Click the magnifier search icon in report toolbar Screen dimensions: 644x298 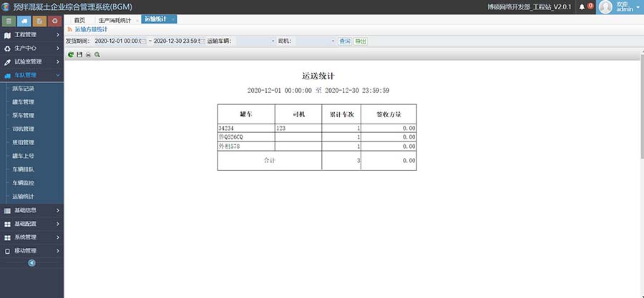[x=97, y=54]
